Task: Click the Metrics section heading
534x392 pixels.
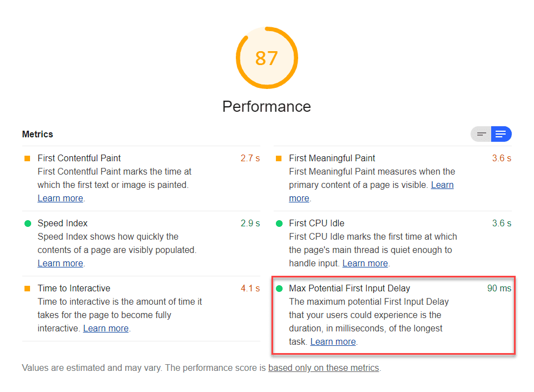Action: point(37,134)
